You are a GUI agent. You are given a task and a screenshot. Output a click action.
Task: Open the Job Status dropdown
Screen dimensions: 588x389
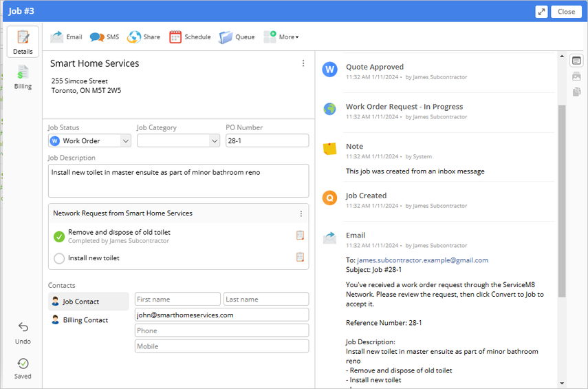(89, 141)
